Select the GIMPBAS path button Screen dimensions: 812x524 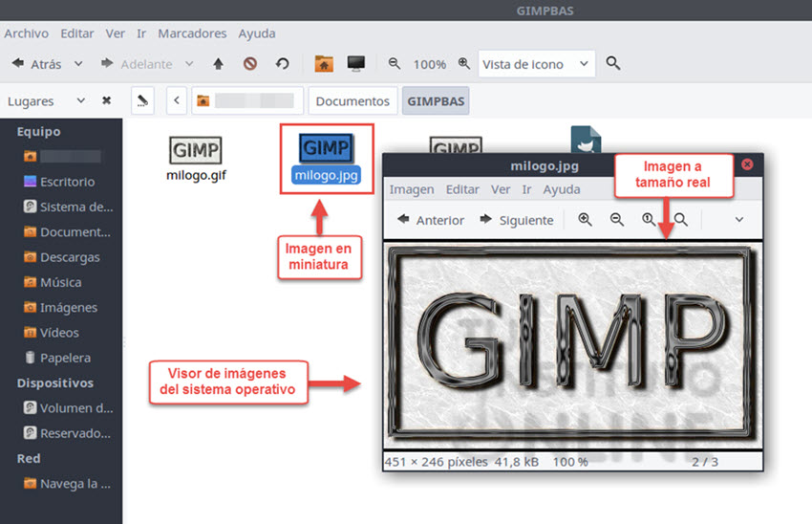coord(436,101)
